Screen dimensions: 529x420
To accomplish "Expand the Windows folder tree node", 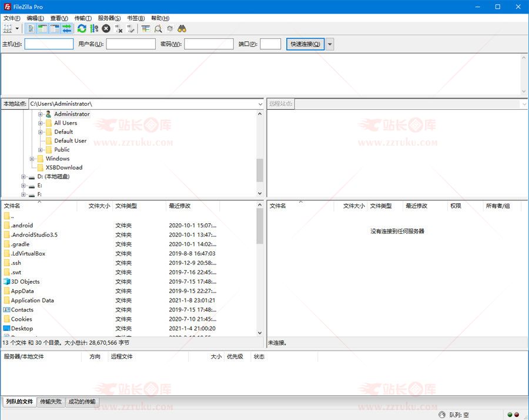I will coord(32,159).
